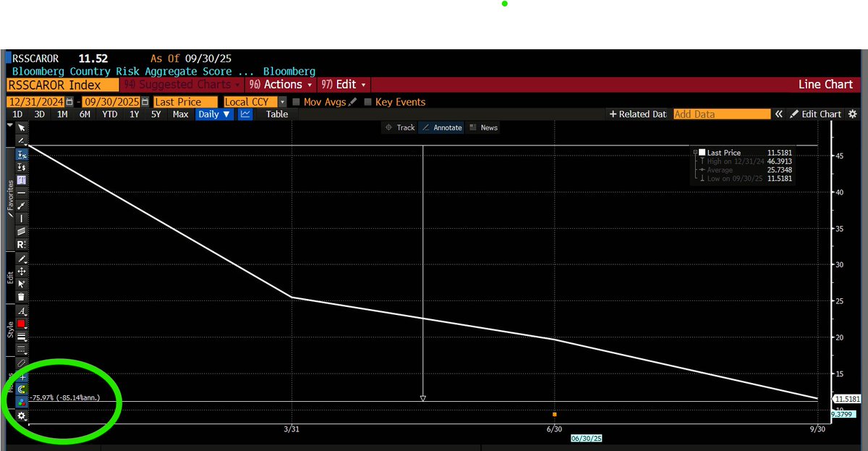Screen dimensions: 868x451
Task: Select the text box annotation tool
Action: (22, 180)
